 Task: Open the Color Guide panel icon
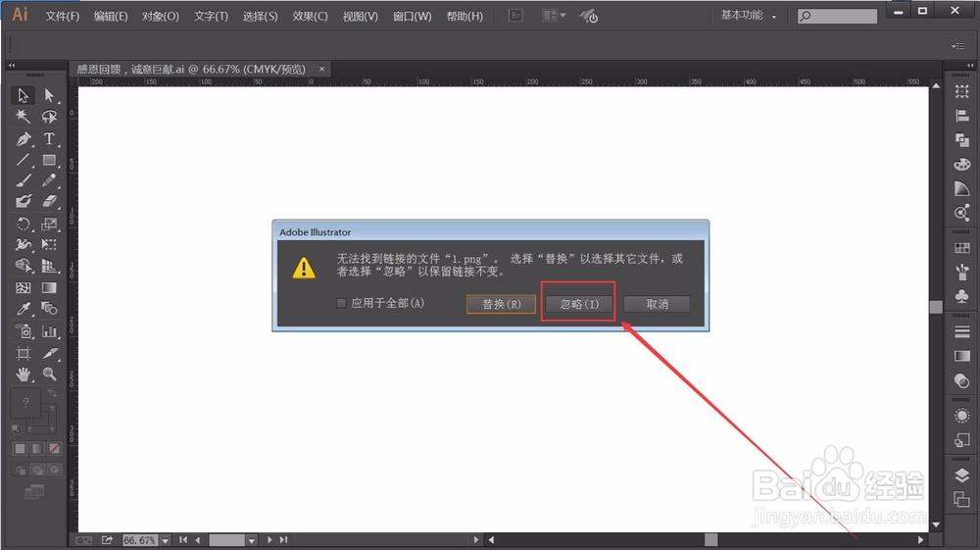(962, 189)
